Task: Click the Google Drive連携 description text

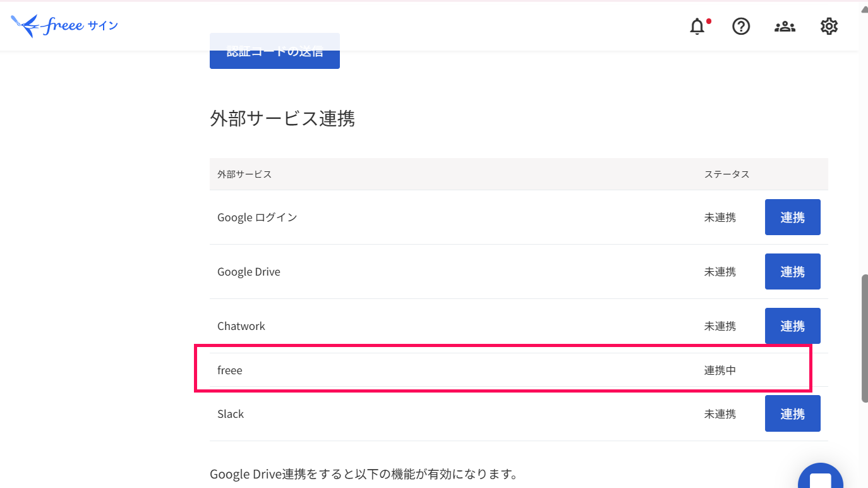Action: pyautogui.click(x=363, y=474)
